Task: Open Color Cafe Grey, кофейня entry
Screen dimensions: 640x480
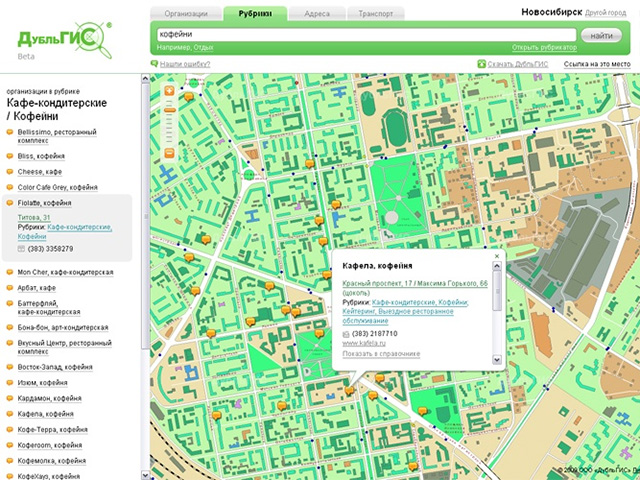Action: (x=58, y=187)
